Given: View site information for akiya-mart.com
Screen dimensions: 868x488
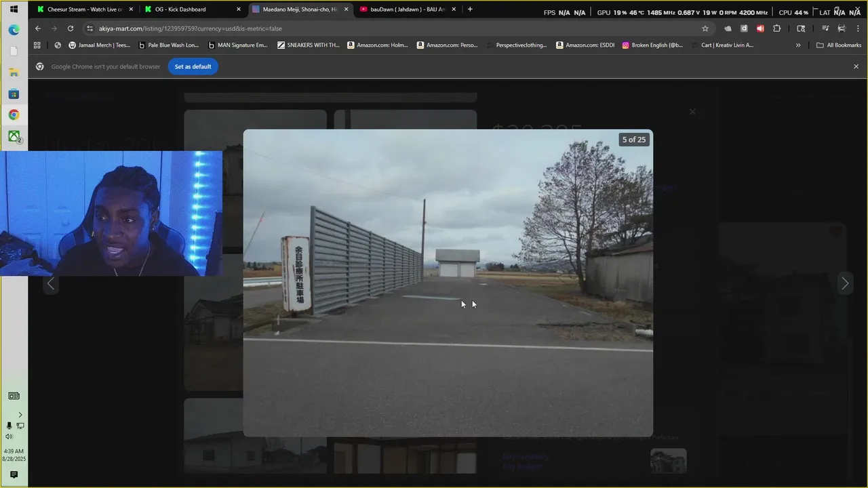Looking at the screenshot, I should tap(90, 28).
